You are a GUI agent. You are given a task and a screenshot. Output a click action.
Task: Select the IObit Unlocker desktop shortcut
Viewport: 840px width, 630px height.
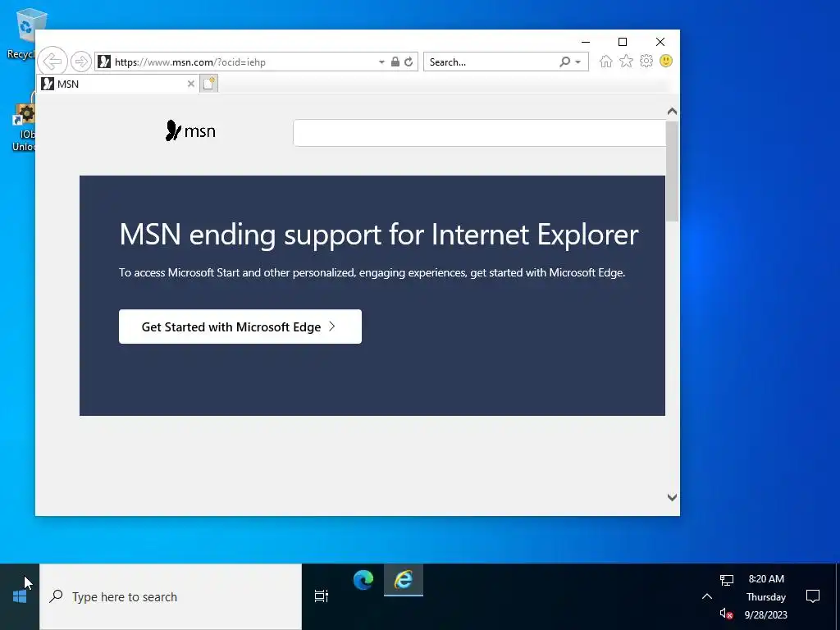[24, 123]
